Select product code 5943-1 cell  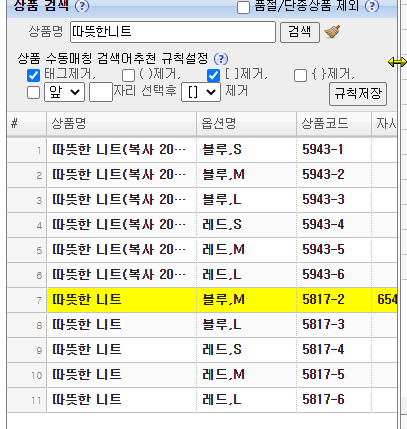334,150
